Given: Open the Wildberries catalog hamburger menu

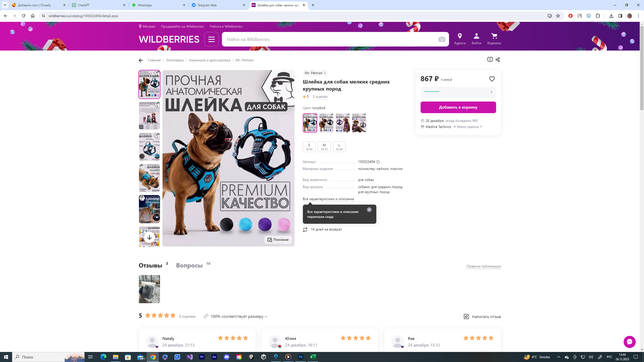Looking at the screenshot, I should click(x=211, y=39).
